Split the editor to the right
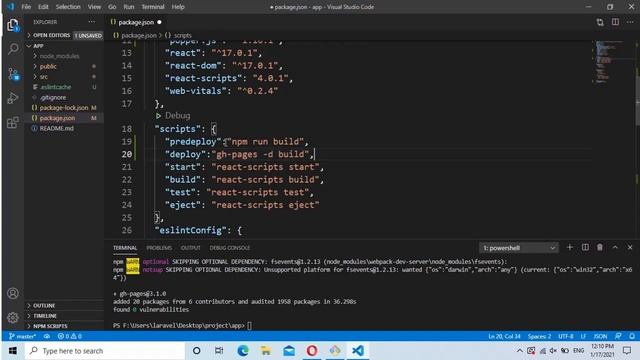Viewport: 640px width, 360px height. point(615,22)
